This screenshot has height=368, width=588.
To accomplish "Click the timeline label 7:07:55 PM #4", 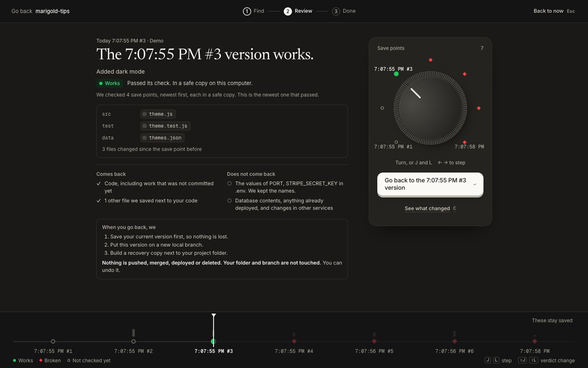I will click(x=294, y=351).
